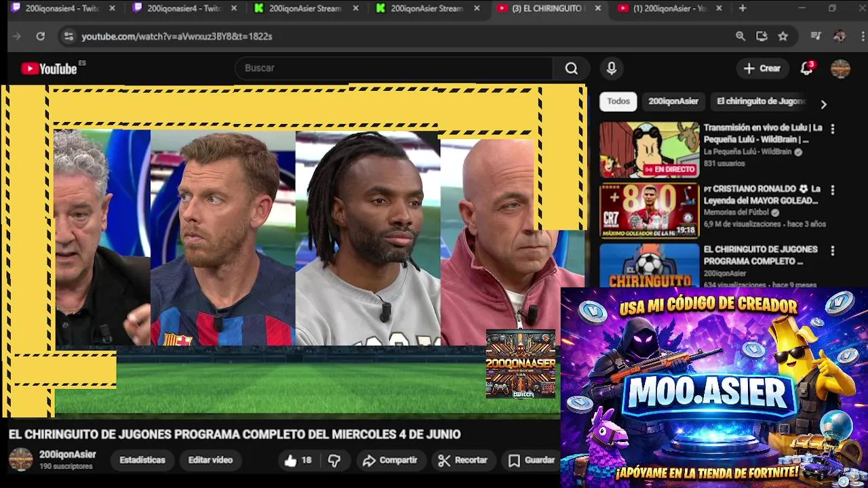Click the Compartir share button

pyautogui.click(x=390, y=460)
